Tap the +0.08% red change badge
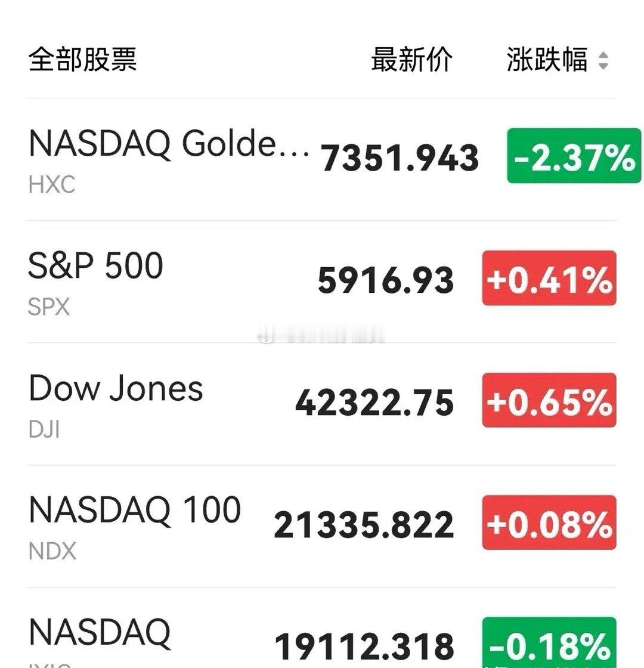Screen dimensions: 644x668 click(549, 522)
